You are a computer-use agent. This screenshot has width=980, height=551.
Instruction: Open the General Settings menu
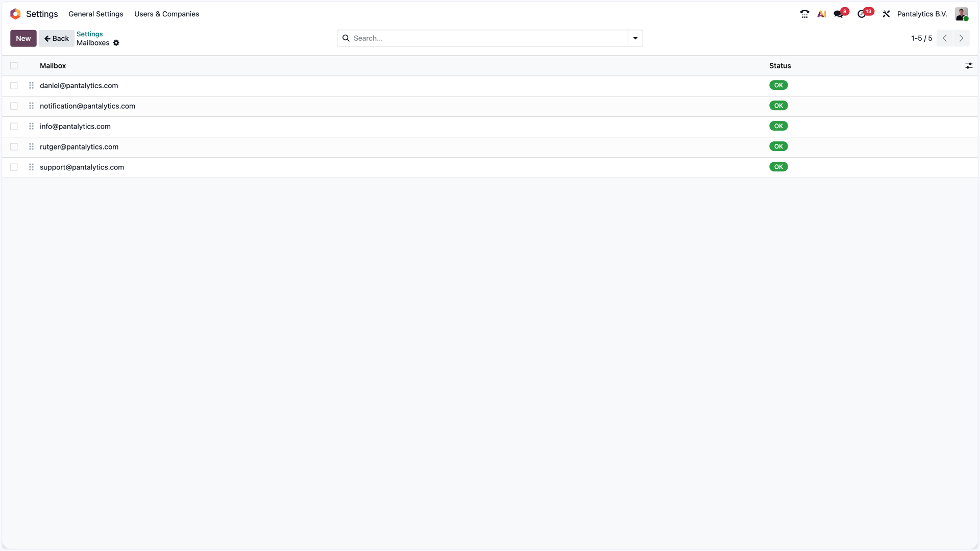click(96, 14)
